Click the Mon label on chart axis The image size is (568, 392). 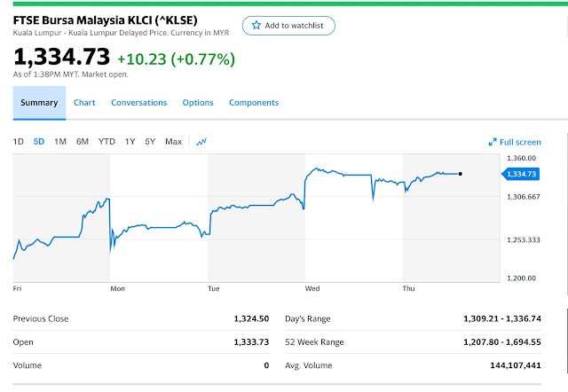click(x=118, y=288)
